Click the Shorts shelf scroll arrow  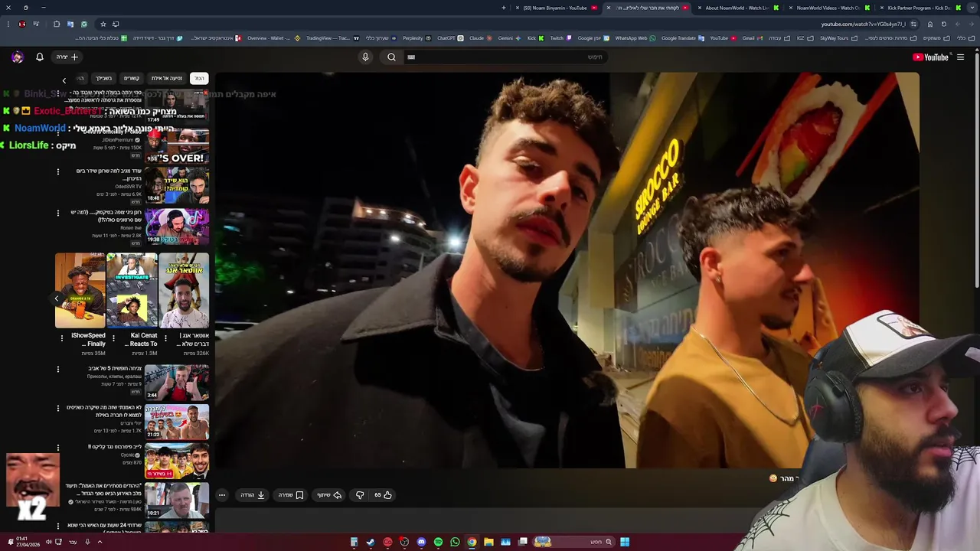[x=57, y=298]
